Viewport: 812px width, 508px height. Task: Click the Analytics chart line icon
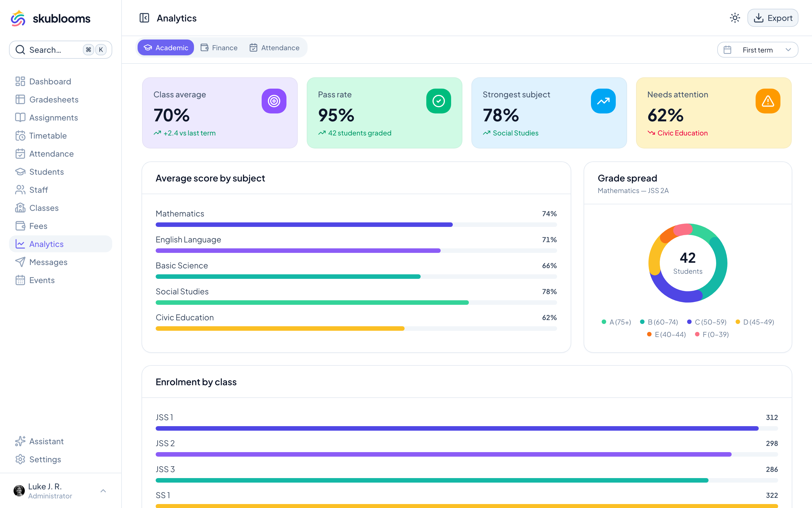point(20,244)
